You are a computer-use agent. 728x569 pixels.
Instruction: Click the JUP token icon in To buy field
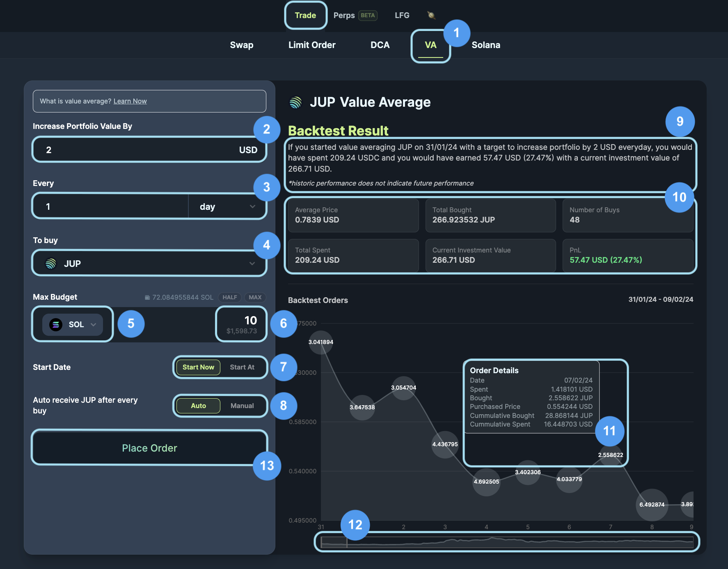coord(51,264)
